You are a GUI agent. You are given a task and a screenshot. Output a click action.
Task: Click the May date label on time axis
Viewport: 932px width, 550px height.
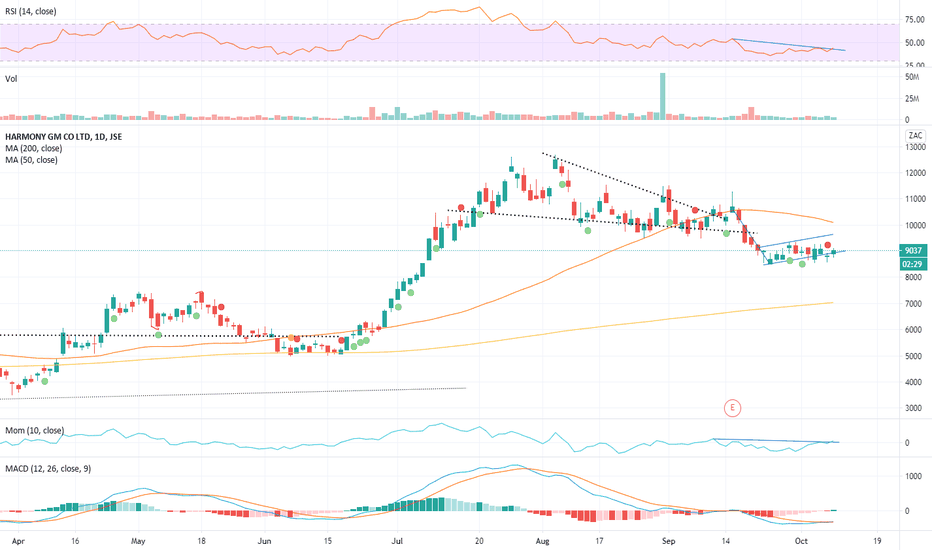(138, 541)
